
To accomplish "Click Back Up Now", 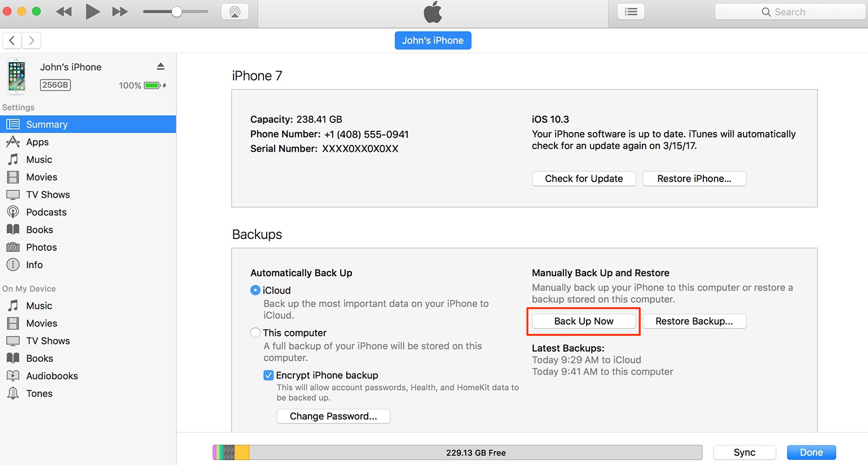I will pyautogui.click(x=584, y=321).
